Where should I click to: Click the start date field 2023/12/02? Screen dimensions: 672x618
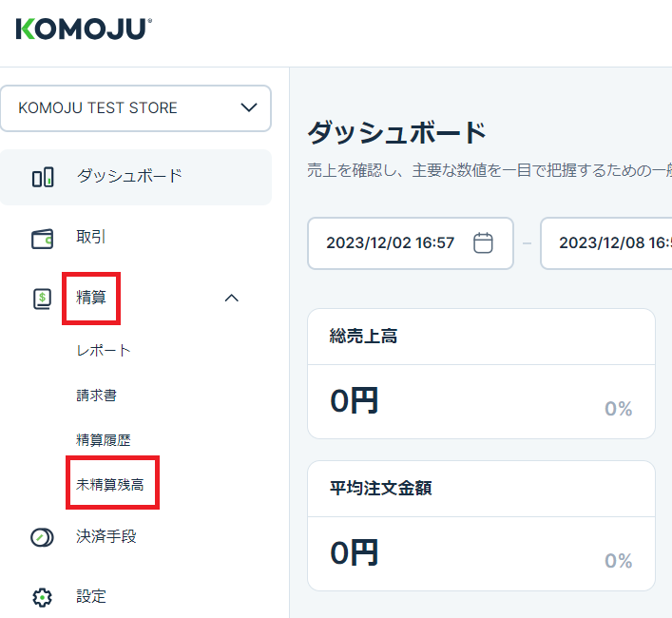390,243
